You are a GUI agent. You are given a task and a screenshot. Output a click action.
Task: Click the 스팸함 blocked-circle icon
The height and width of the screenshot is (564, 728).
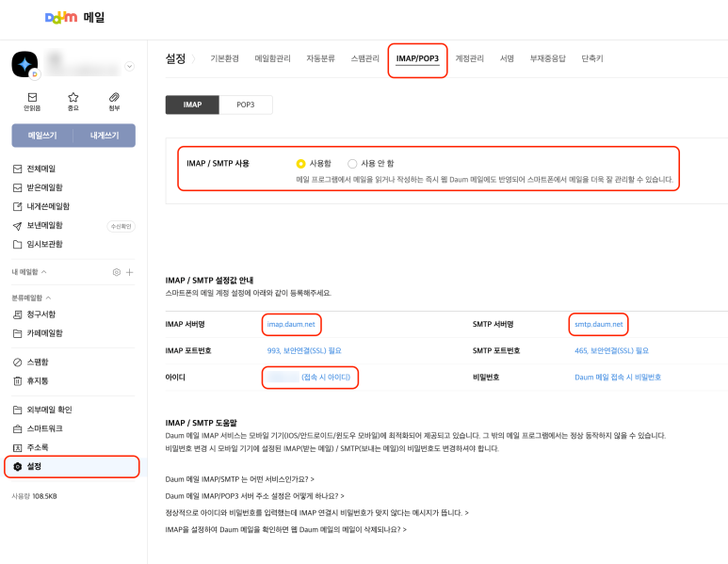tap(17, 363)
